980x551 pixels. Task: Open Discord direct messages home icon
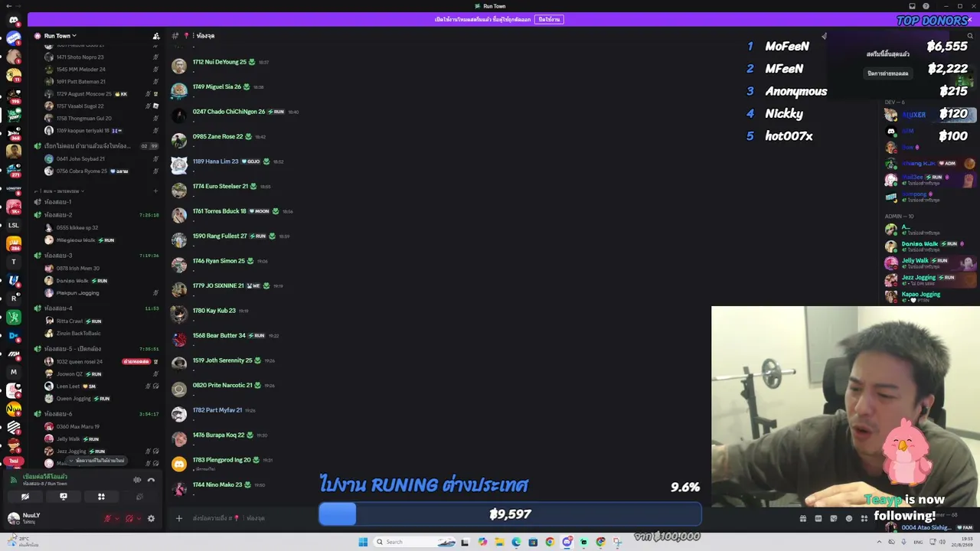pos(14,20)
